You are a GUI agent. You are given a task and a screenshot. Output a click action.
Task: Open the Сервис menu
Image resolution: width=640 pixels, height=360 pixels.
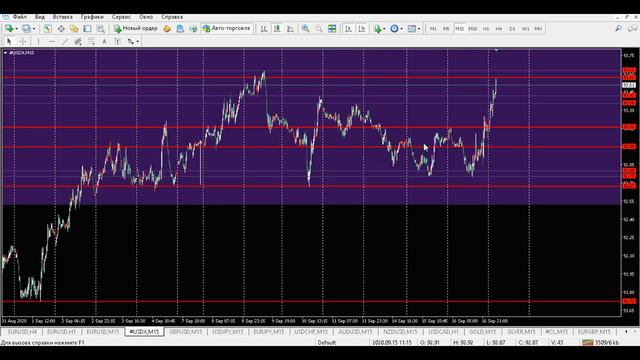(121, 17)
